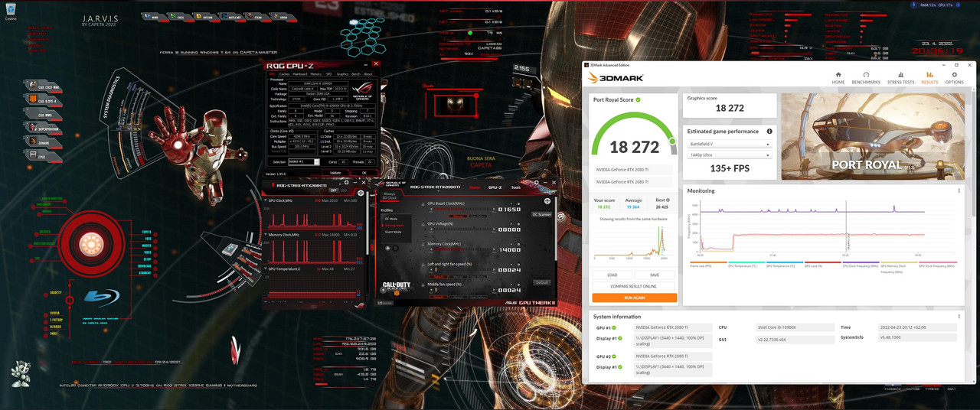This screenshot has height=410, width=980.
Task: Add new profile with plus icon
Action: click(x=387, y=248)
